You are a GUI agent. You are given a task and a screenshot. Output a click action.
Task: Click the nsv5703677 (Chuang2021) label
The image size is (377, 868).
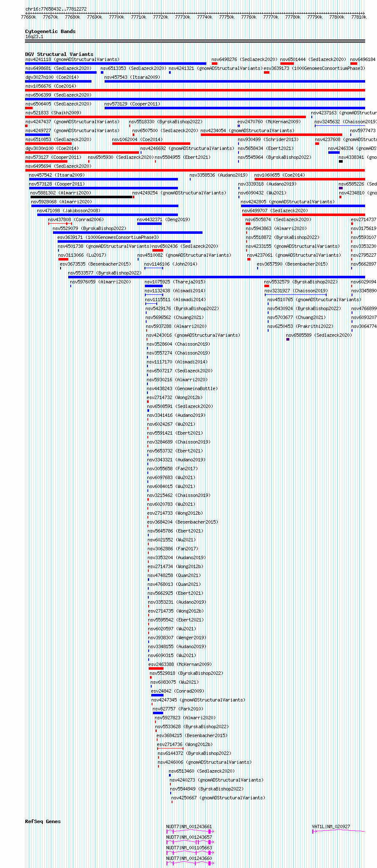[297, 317]
